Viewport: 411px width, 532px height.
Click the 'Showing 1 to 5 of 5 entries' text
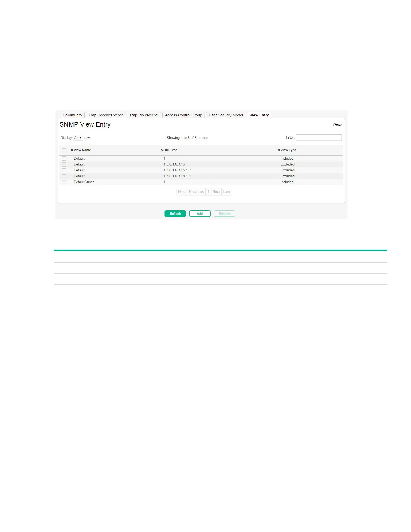click(187, 138)
